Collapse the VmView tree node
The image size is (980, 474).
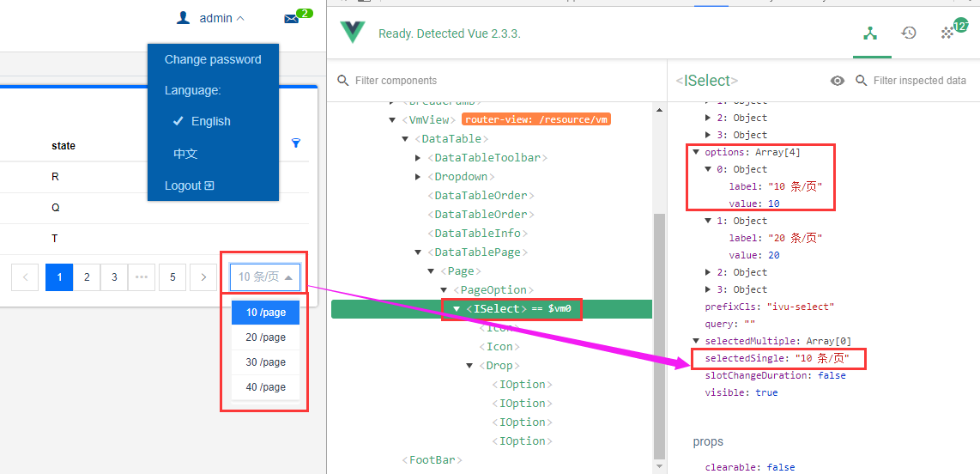tap(392, 119)
